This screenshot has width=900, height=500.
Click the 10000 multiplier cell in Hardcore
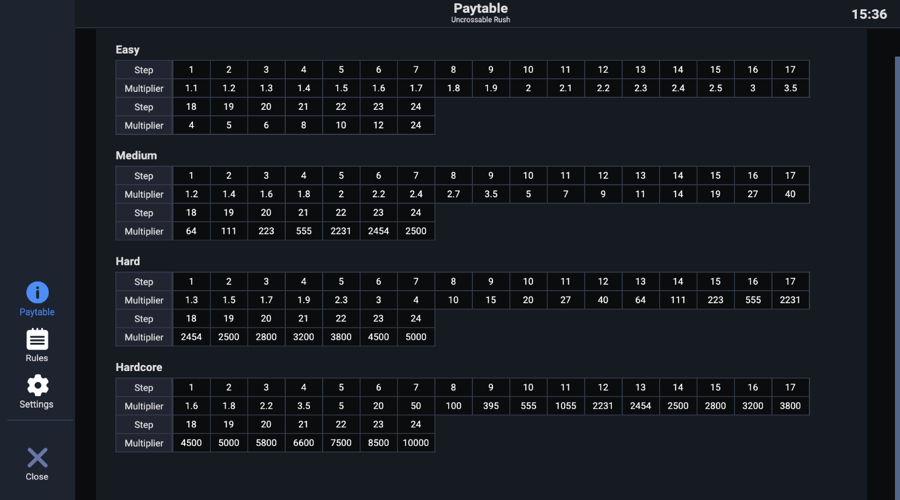pos(416,443)
